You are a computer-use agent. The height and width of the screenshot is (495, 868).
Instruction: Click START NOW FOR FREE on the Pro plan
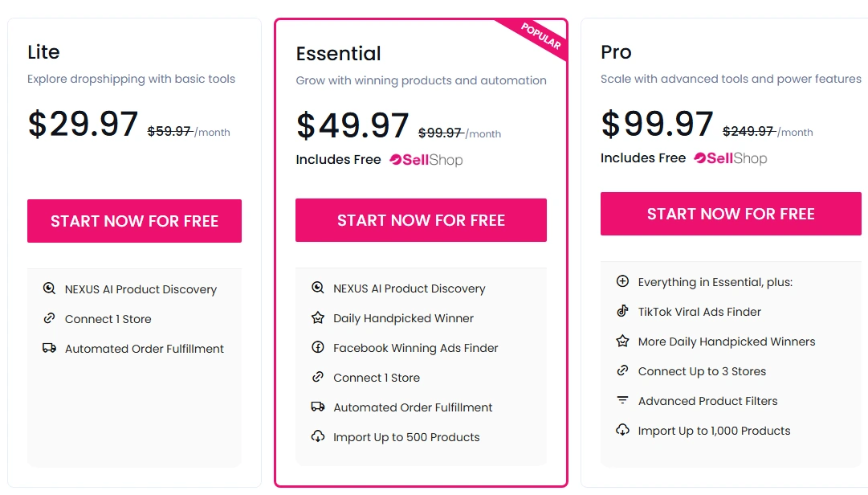click(730, 214)
